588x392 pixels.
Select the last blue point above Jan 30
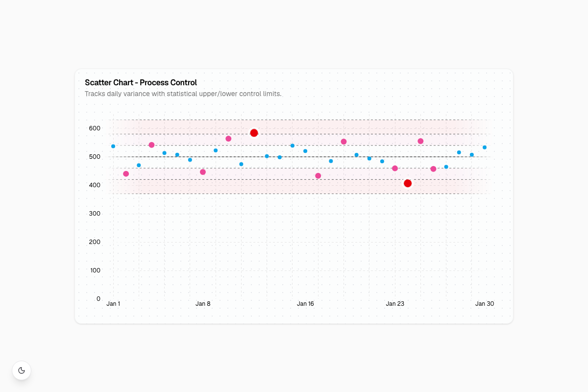(485, 147)
